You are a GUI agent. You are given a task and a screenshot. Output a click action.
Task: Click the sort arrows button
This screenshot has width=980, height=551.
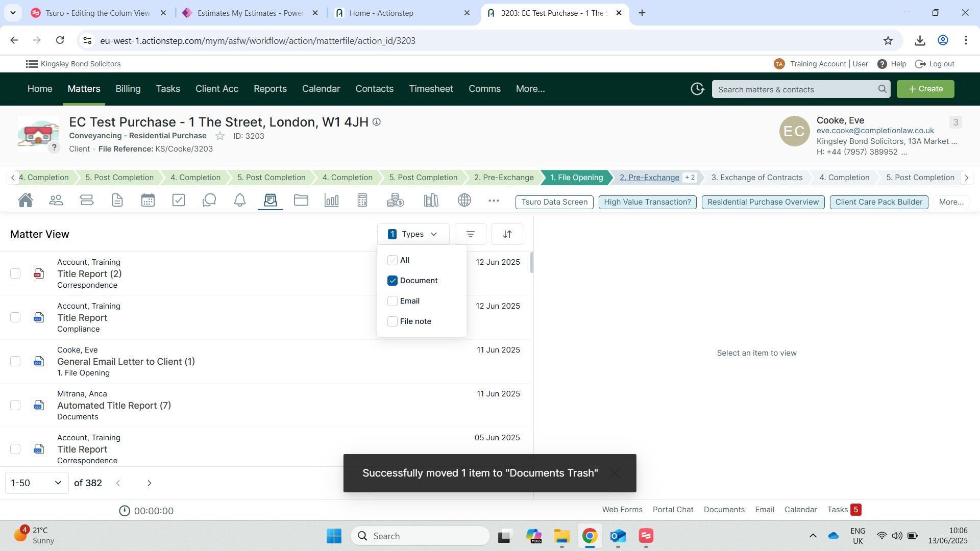pyautogui.click(x=507, y=234)
